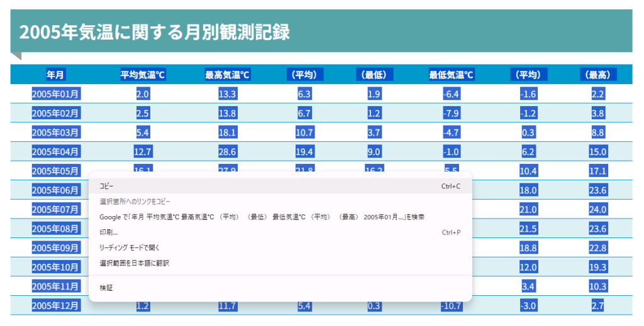The image size is (644, 326).
Task: Click the 最低気温℃ column header
Action: tap(451, 75)
